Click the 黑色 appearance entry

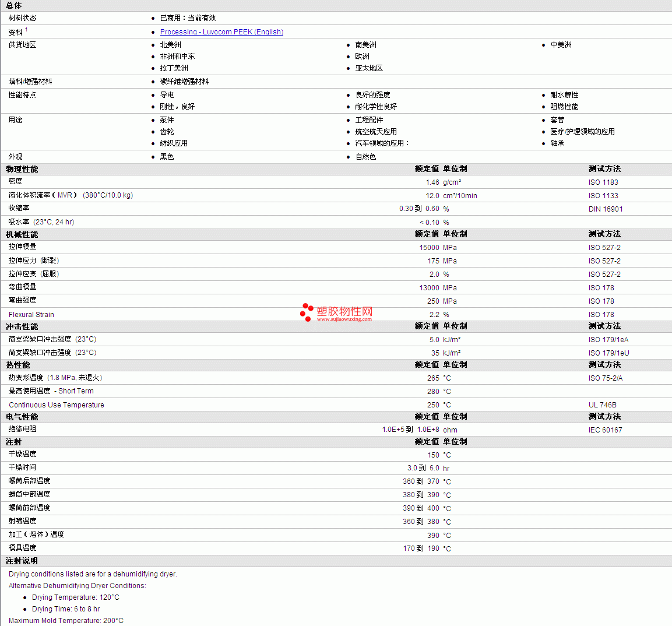167,157
